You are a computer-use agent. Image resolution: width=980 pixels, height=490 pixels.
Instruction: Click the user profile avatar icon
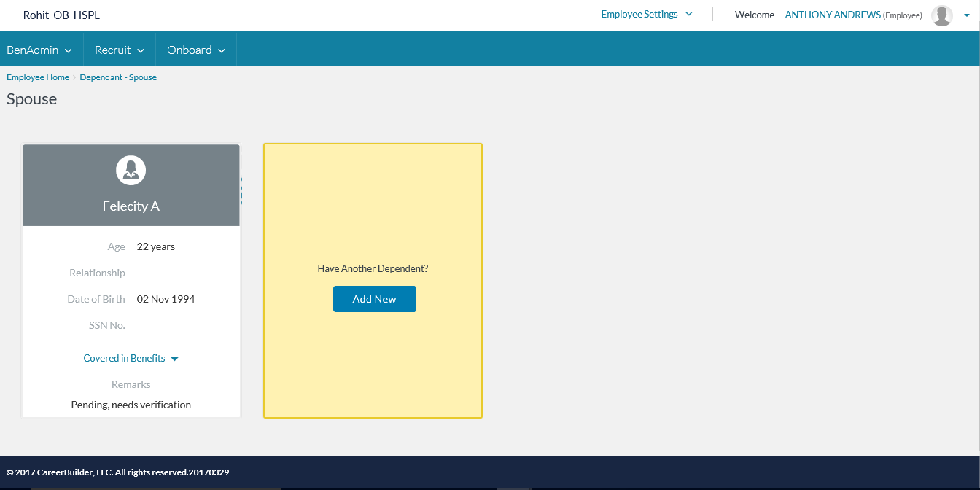tap(941, 15)
